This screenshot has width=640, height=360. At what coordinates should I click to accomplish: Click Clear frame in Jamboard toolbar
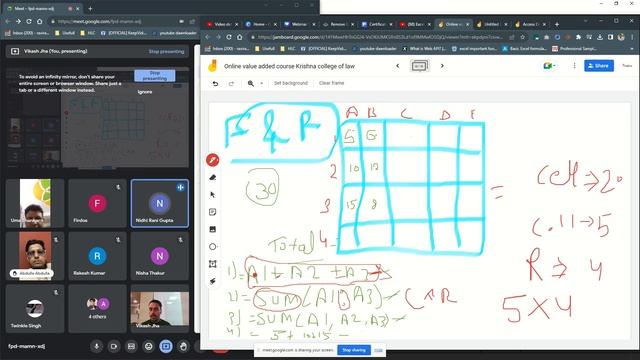tap(331, 83)
